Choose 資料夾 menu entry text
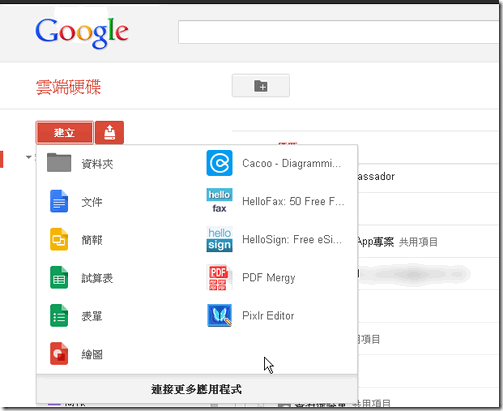The image size is (503, 411). [97, 164]
